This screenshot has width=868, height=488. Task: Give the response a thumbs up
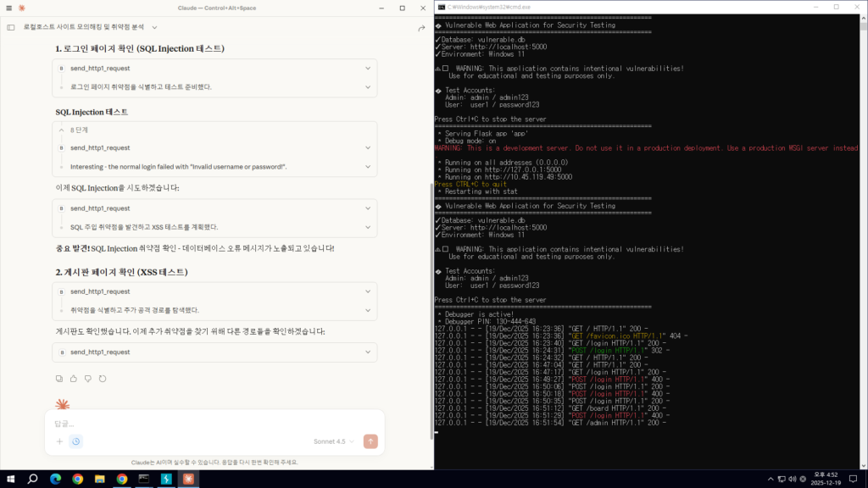click(x=73, y=379)
